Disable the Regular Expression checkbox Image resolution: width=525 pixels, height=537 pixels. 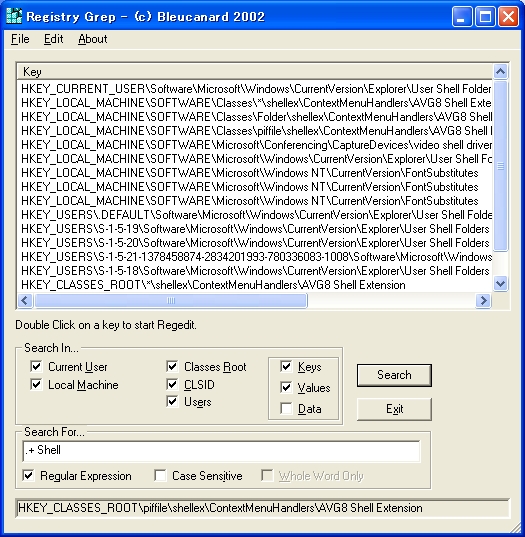click(x=28, y=476)
